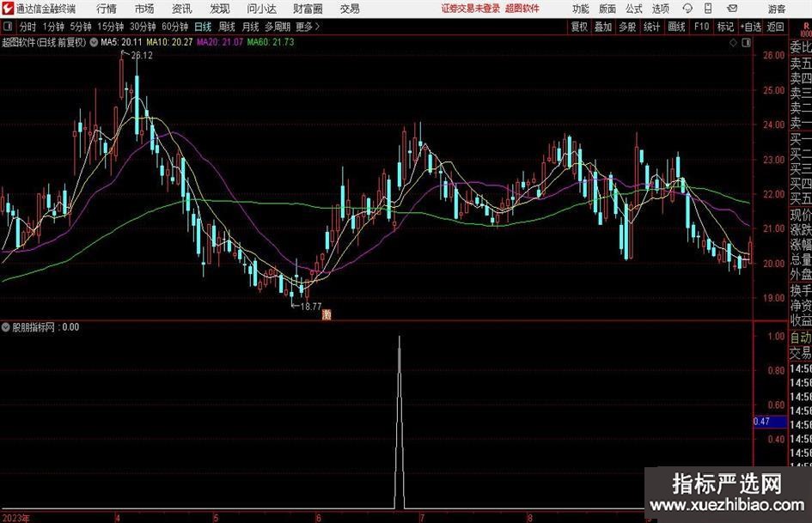Screen dimensions: 812x523
Task: Click the customer service headset icon
Action: (687, 9)
